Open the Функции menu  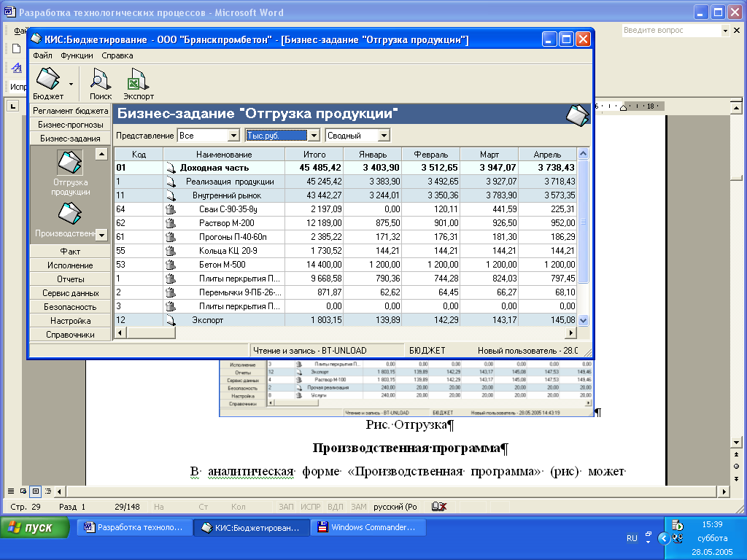click(x=77, y=55)
